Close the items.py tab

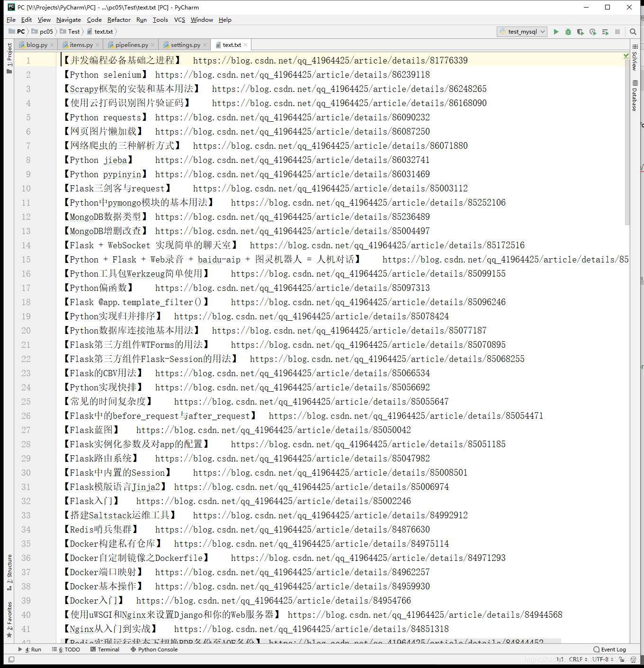[98, 45]
